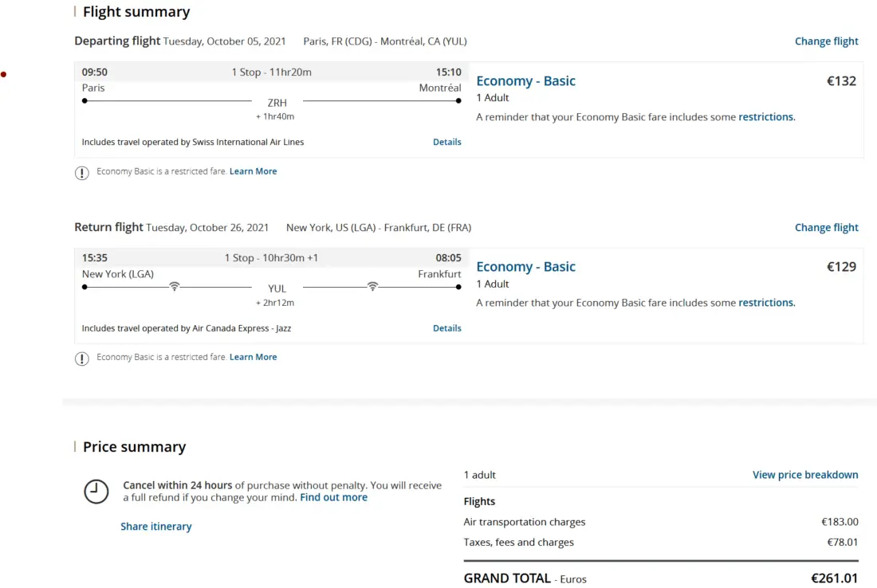Select the €129 Economy - Basic fare heading

click(x=525, y=267)
